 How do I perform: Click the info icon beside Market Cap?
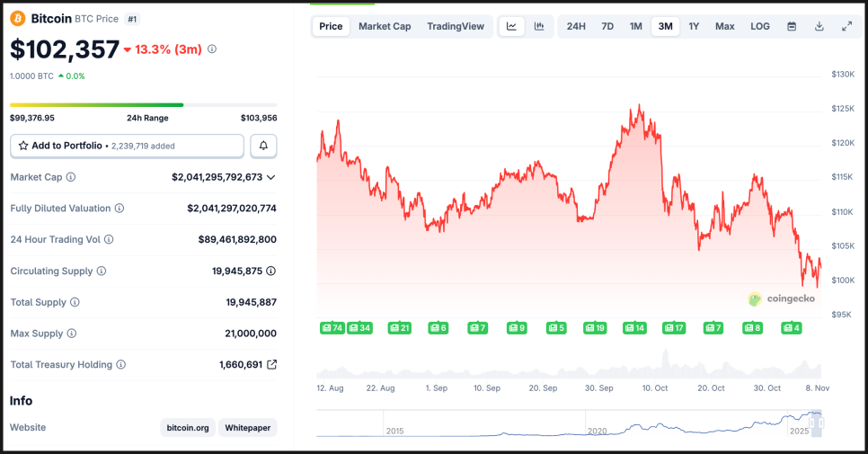coord(71,177)
